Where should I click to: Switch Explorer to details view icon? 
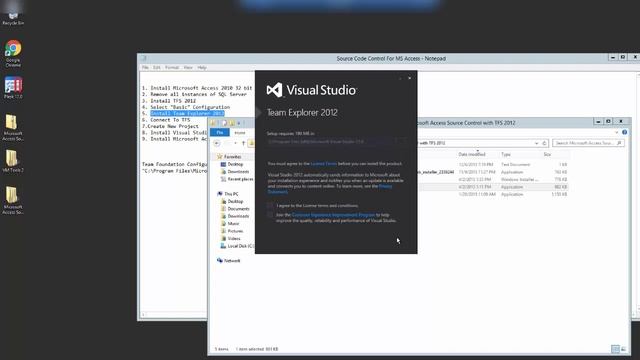(615, 349)
